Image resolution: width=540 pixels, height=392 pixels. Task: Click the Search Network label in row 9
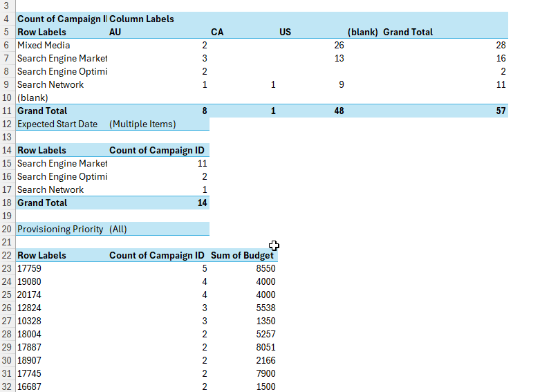click(x=50, y=84)
